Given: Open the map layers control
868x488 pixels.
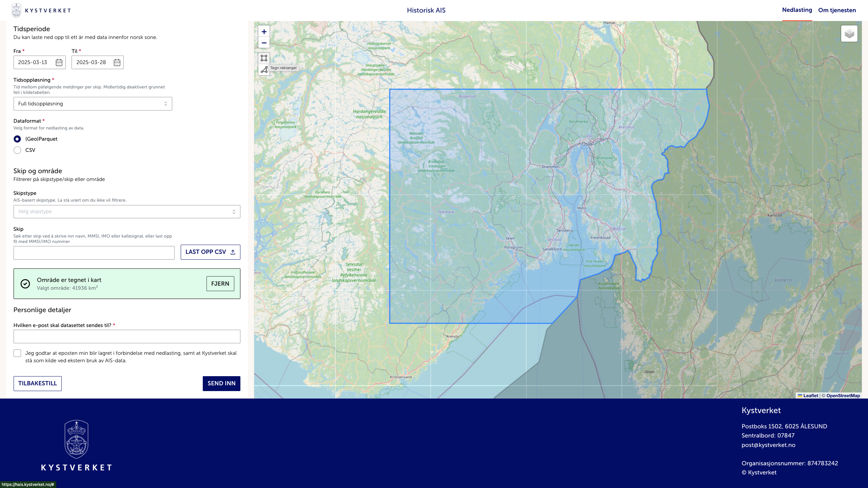Looking at the screenshot, I should (849, 34).
